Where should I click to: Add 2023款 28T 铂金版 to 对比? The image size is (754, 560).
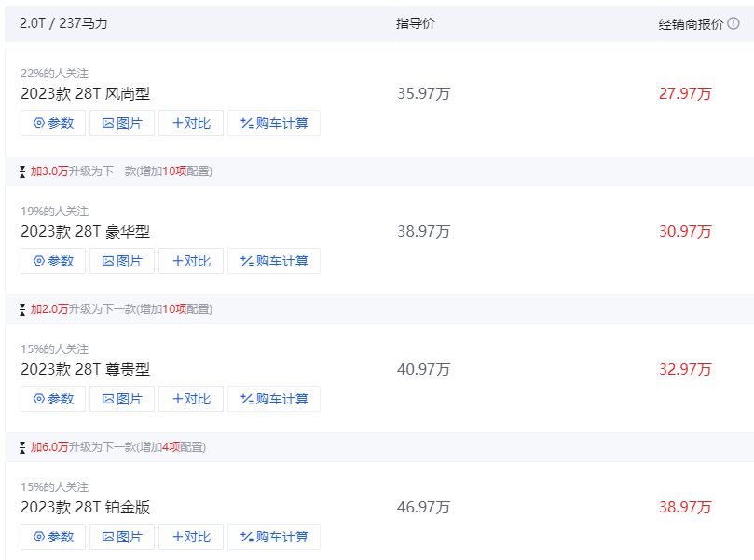tap(191, 537)
